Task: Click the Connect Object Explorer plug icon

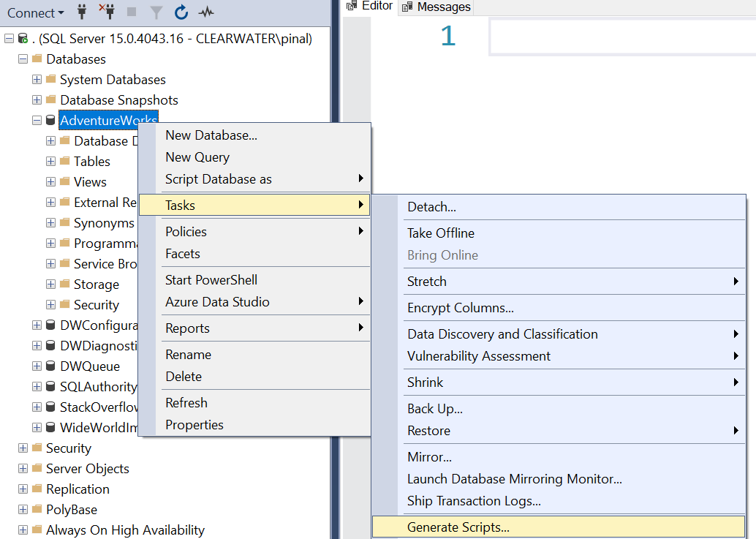Action: click(82, 12)
